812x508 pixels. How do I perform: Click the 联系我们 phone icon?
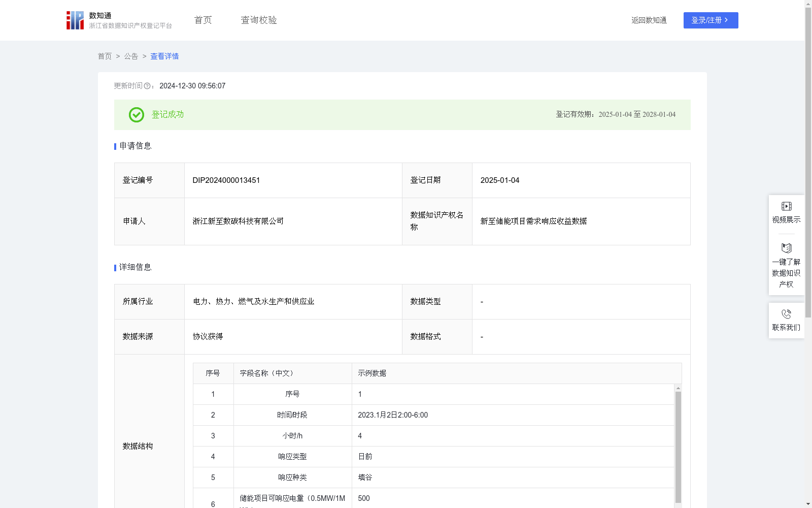[786, 313]
